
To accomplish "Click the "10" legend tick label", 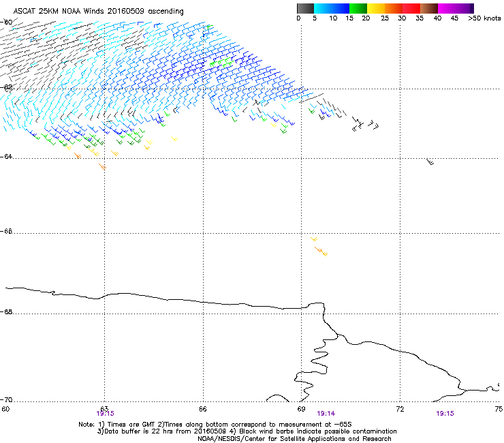I will [x=333, y=18].
